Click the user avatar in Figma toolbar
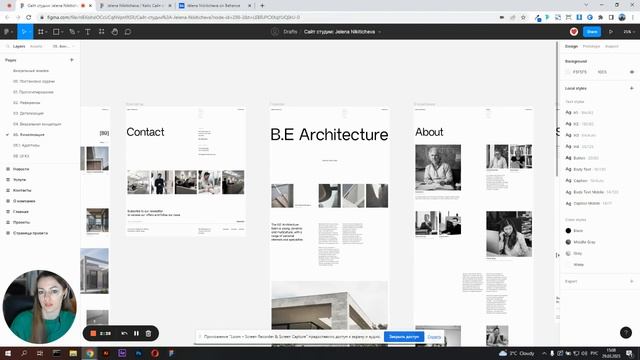Image resolution: width=640 pixels, height=360 pixels. tap(574, 31)
